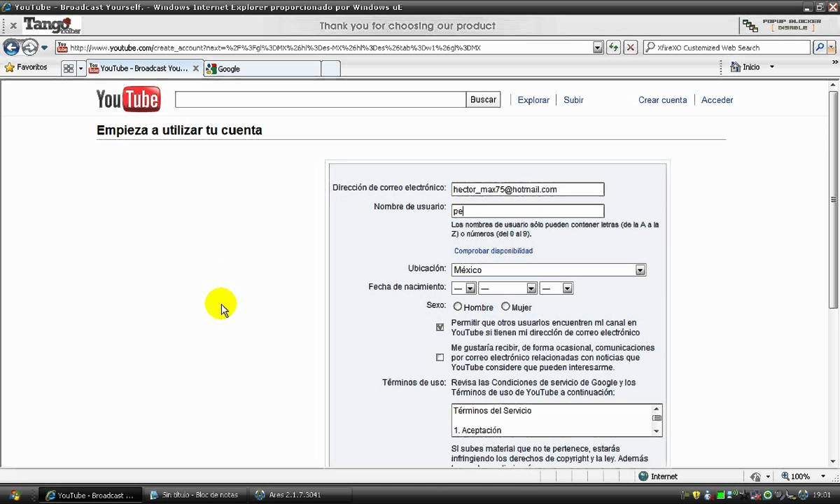Open the recent pages dropdown arrow
Viewport: 840px width, 504px height.
click(44, 48)
